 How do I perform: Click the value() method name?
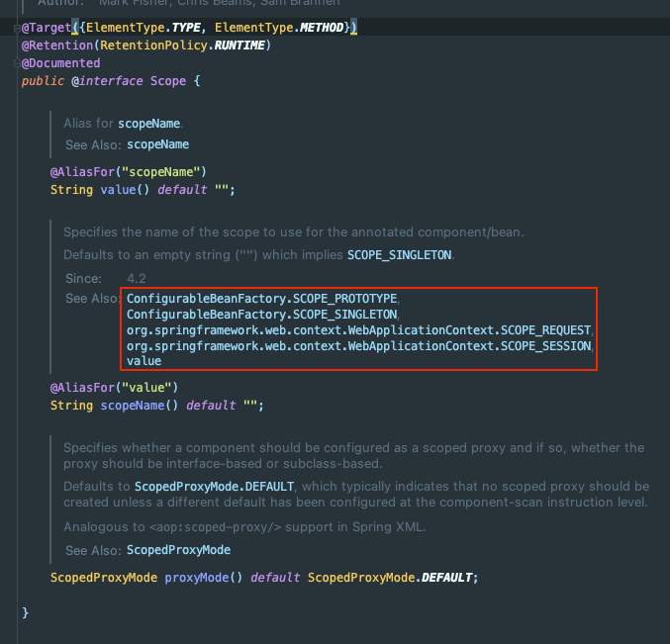(x=119, y=190)
